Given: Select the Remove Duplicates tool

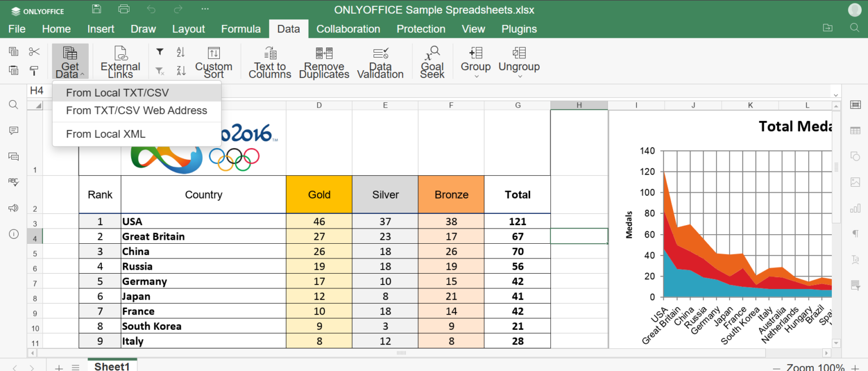Looking at the screenshot, I should click(x=323, y=61).
